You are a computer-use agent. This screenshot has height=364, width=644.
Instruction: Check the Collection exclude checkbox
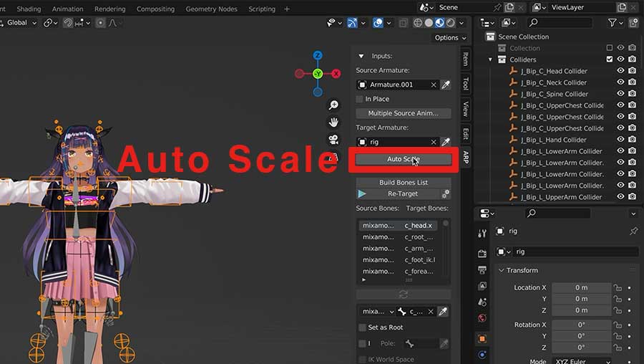610,48
